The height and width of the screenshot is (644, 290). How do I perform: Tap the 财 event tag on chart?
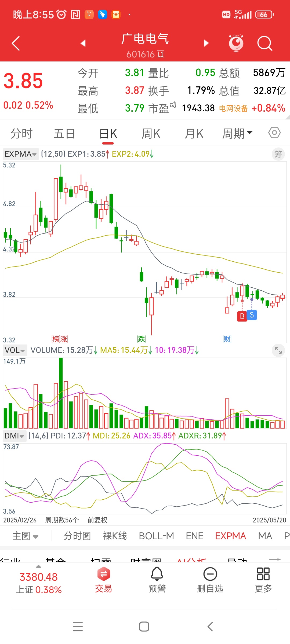click(227, 339)
